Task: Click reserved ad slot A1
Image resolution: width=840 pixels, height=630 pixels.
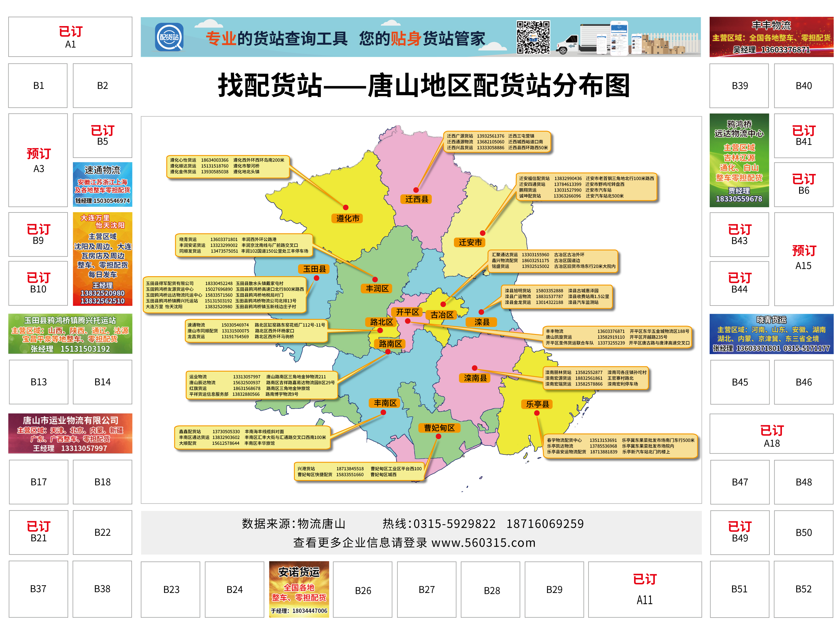Action: [70, 37]
